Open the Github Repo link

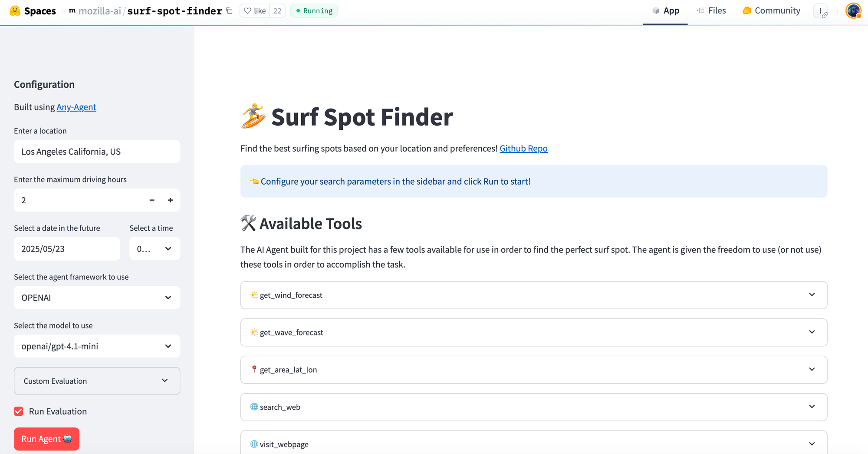point(523,149)
